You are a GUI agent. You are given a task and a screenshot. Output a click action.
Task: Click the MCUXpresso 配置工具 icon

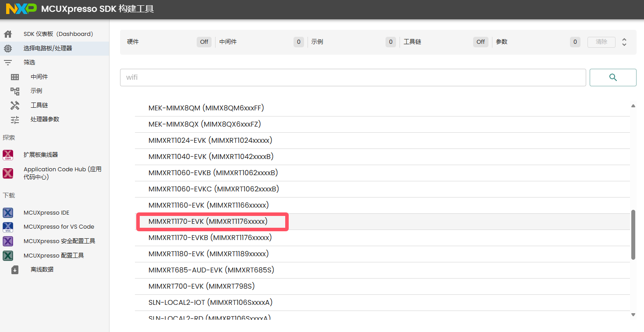(x=8, y=256)
